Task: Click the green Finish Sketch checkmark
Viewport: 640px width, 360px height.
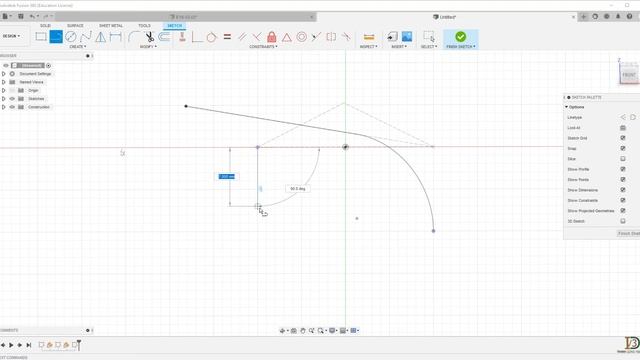Action: (460, 37)
